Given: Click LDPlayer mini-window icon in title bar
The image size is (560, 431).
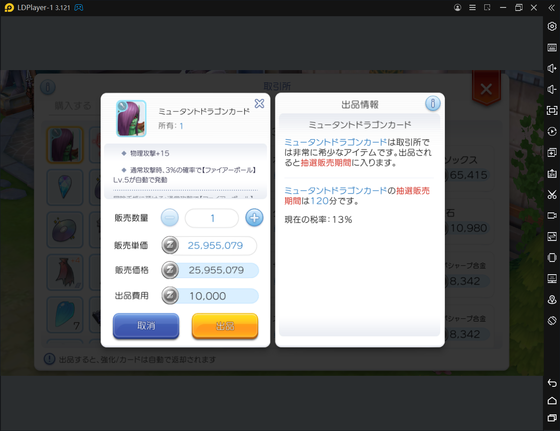Looking at the screenshot, I should point(487,7).
